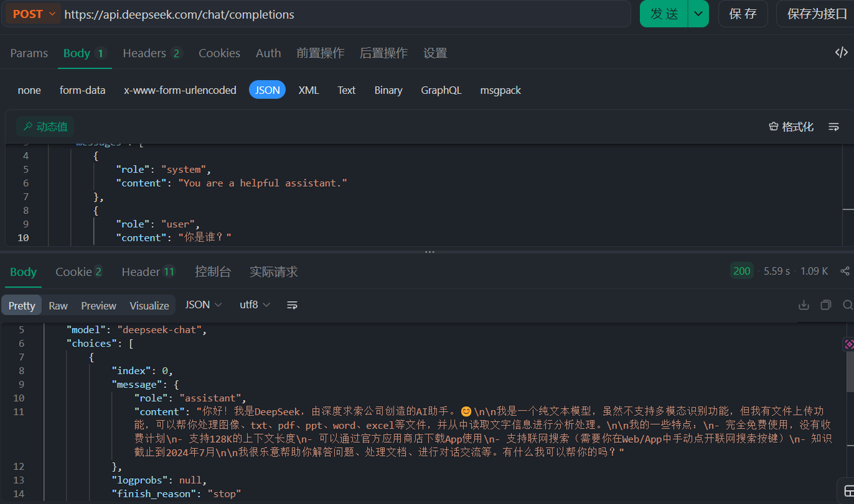
Task: Click the request URL input field
Action: click(x=346, y=14)
